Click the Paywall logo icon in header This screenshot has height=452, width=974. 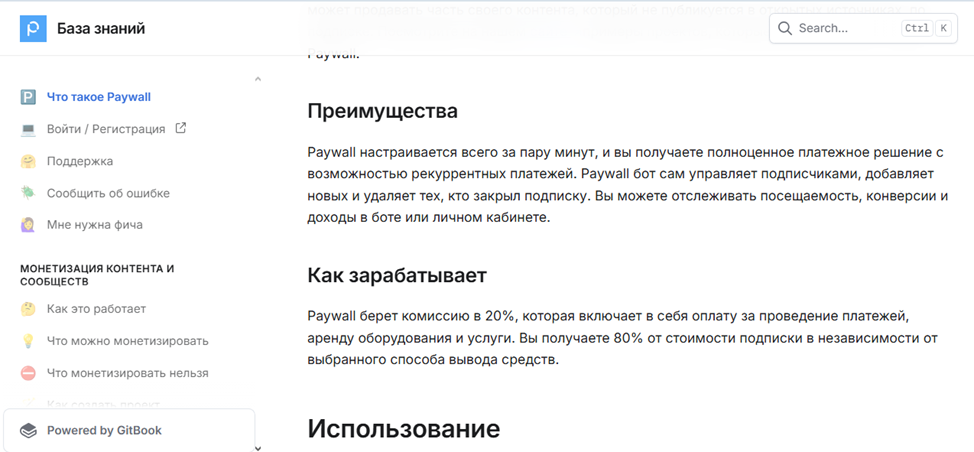click(x=33, y=29)
